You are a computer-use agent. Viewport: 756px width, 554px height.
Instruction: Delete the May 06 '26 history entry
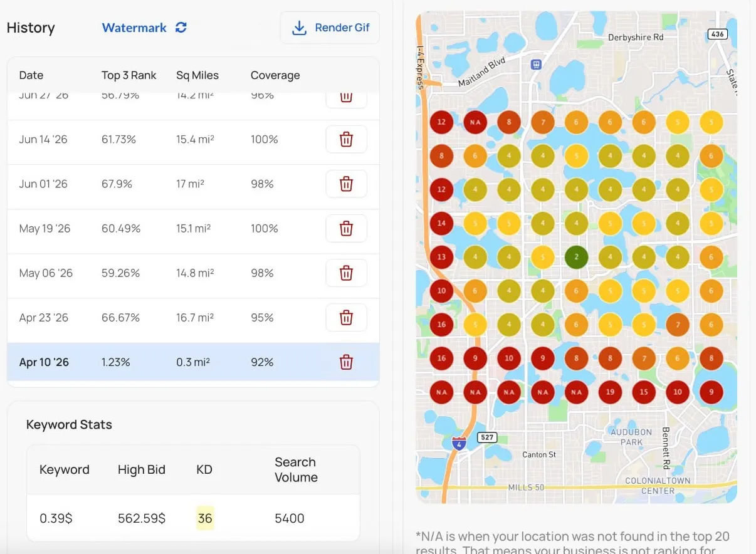(x=346, y=273)
